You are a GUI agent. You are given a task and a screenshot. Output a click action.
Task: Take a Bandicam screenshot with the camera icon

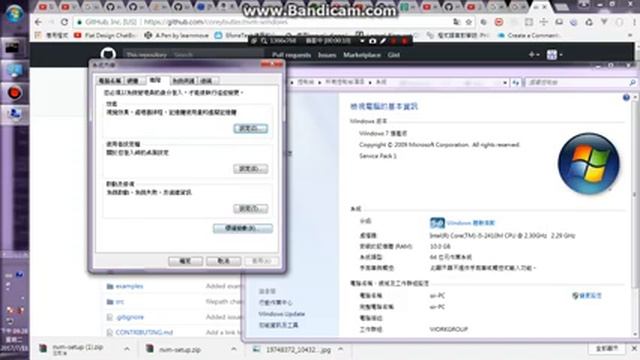372,41
